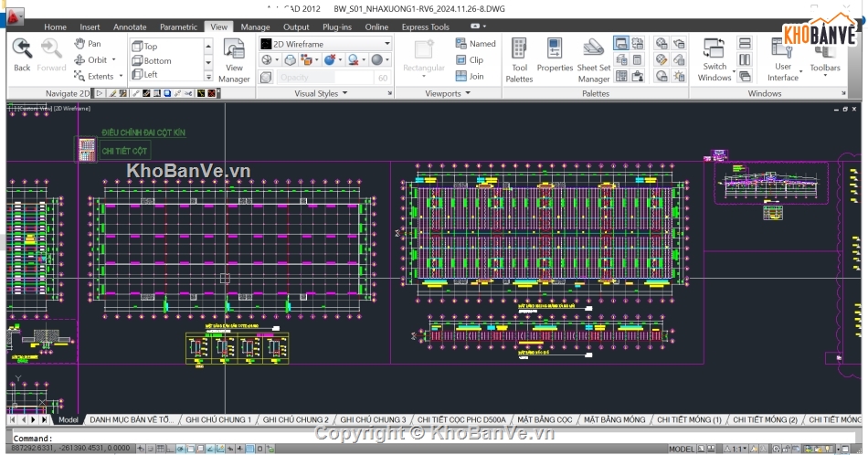
Task: Switch to Top view
Action: pos(145,46)
